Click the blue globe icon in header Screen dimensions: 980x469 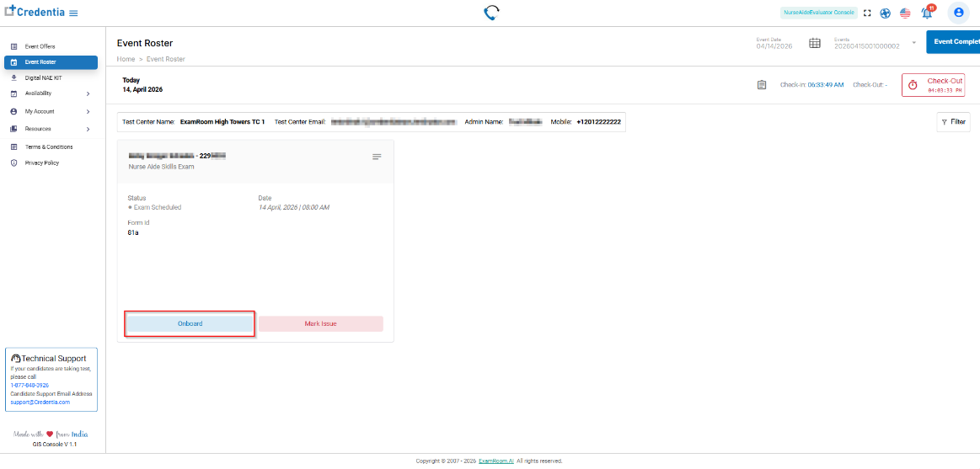pyautogui.click(x=885, y=13)
